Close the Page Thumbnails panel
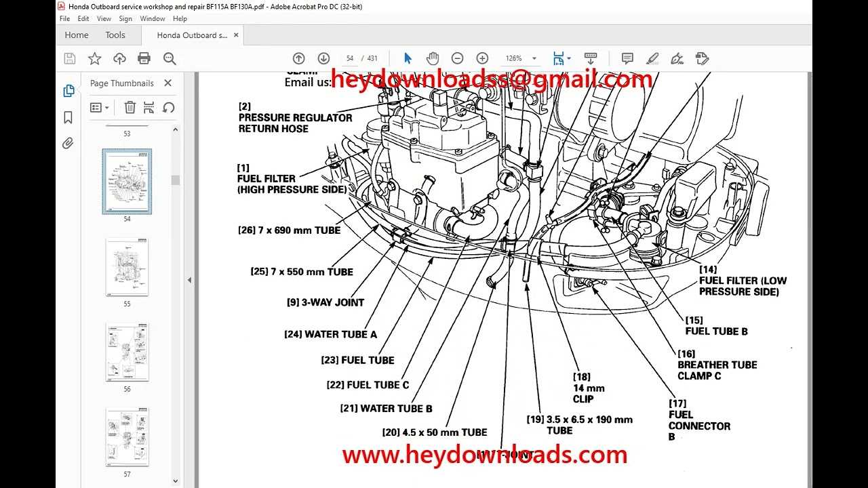Screen dimensions: 868x488 pyautogui.click(x=168, y=83)
